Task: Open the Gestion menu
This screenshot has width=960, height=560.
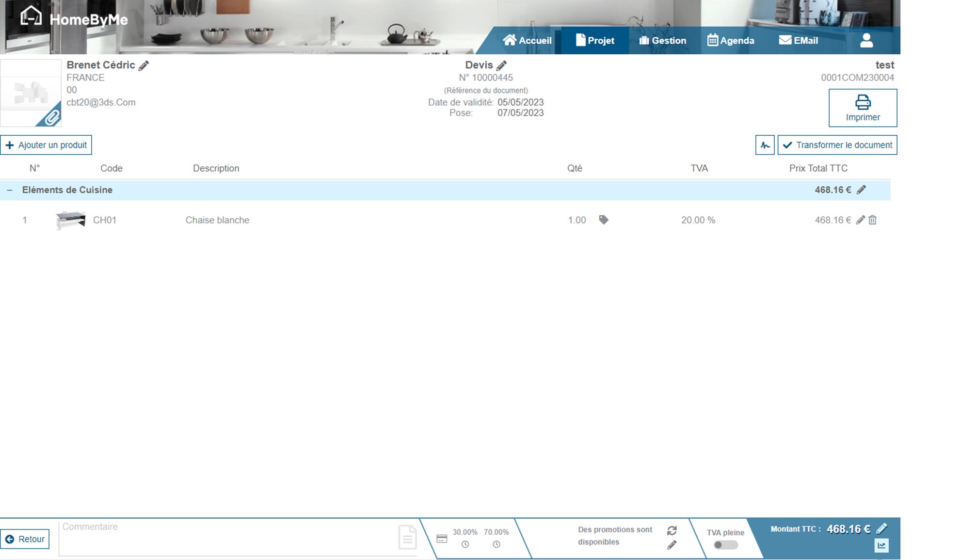Action: coord(662,40)
